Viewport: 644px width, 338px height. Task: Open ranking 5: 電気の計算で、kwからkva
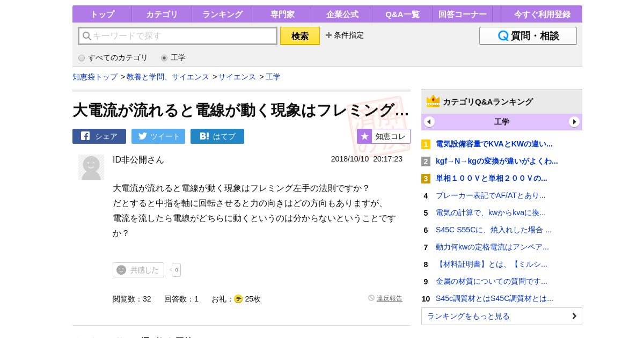[491, 212]
